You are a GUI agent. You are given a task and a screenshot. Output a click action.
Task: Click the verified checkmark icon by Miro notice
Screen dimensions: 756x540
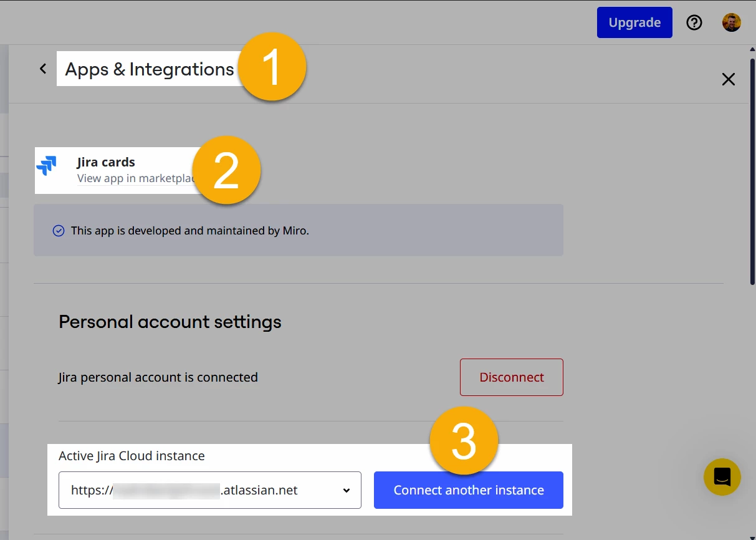coord(59,231)
